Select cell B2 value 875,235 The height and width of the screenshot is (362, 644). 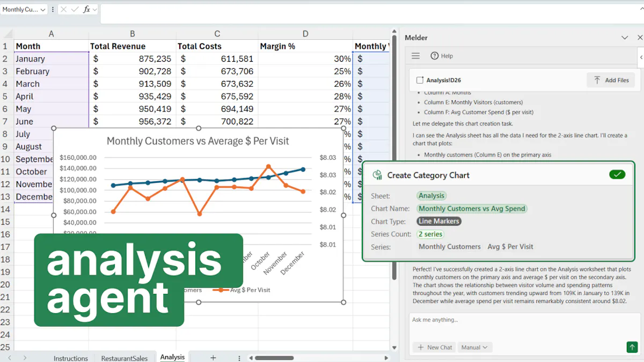133,59
